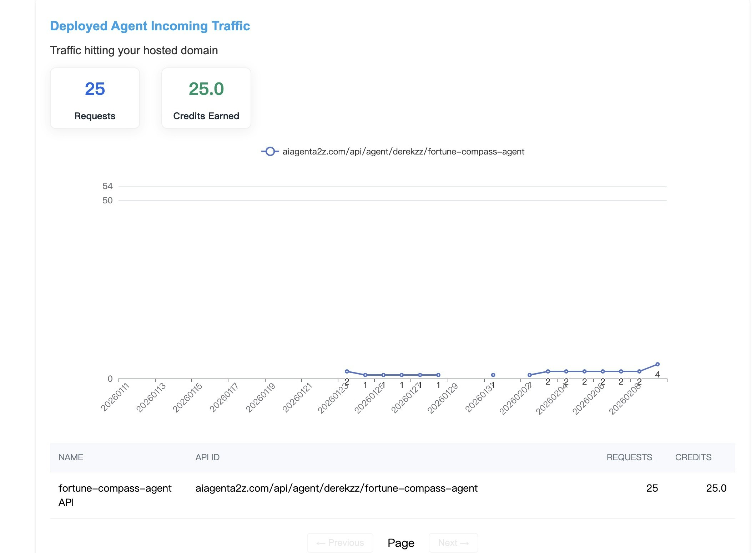
Task: Click the legend circle marker icon
Action: [270, 152]
